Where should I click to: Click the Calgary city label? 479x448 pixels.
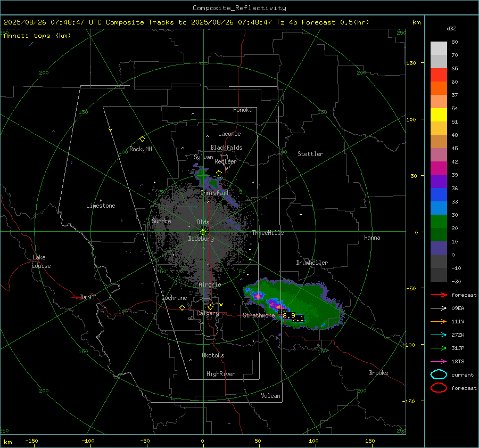[208, 313]
